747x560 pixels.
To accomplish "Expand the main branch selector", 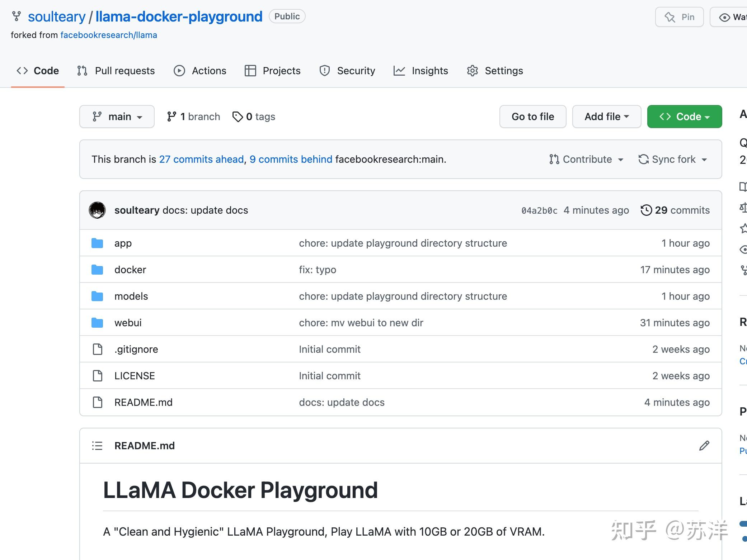I will coord(117,117).
